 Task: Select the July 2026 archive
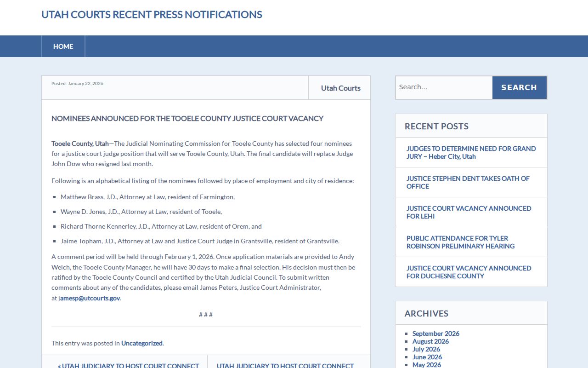point(426,349)
